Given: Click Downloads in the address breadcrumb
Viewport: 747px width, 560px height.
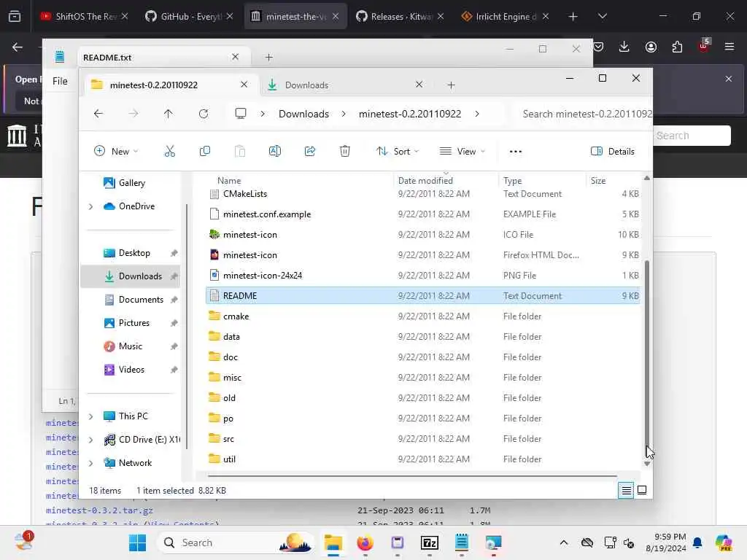Looking at the screenshot, I should coord(303,114).
